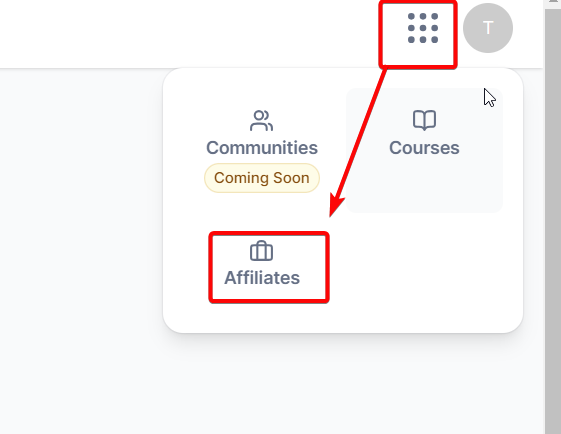Open the Courses book icon
561x434 pixels.
pos(424,120)
